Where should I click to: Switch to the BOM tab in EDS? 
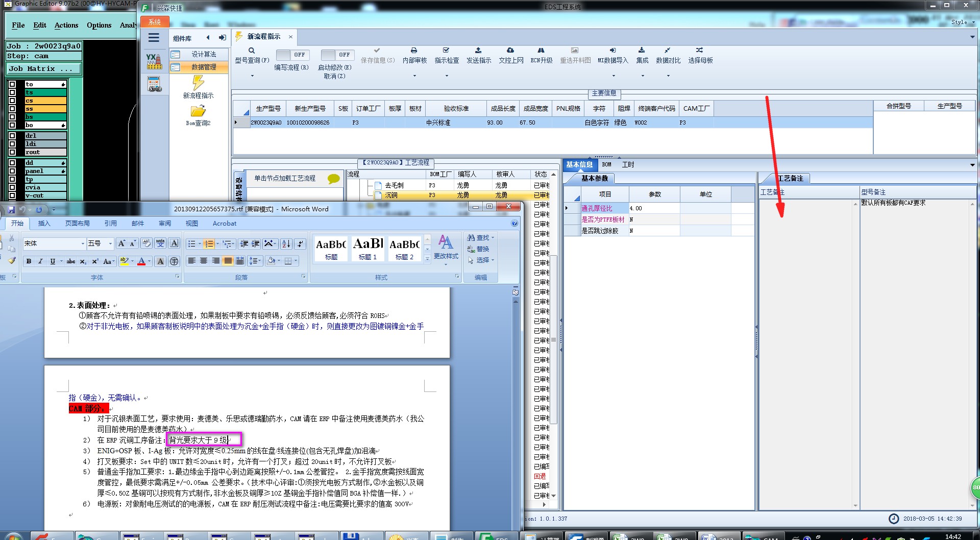[x=606, y=164]
